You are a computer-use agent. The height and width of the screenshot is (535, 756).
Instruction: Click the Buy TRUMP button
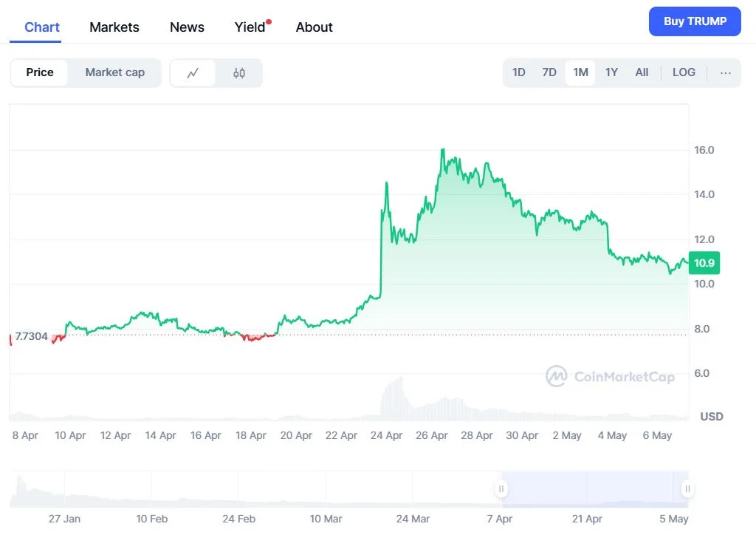pyautogui.click(x=695, y=21)
